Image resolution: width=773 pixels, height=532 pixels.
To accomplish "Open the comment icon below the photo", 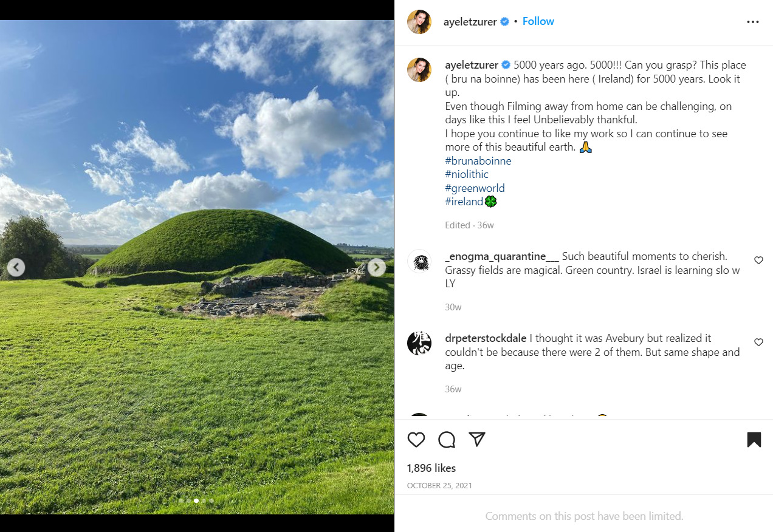I will tap(447, 440).
